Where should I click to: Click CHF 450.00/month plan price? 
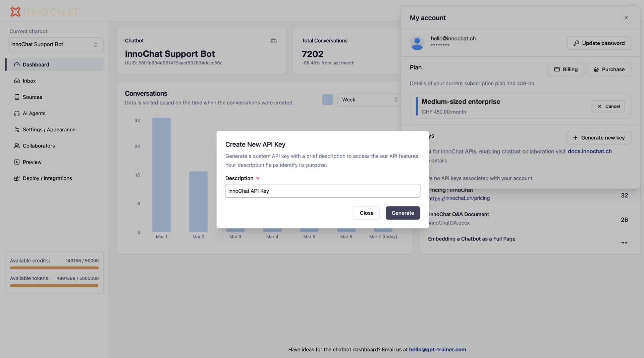click(x=444, y=112)
